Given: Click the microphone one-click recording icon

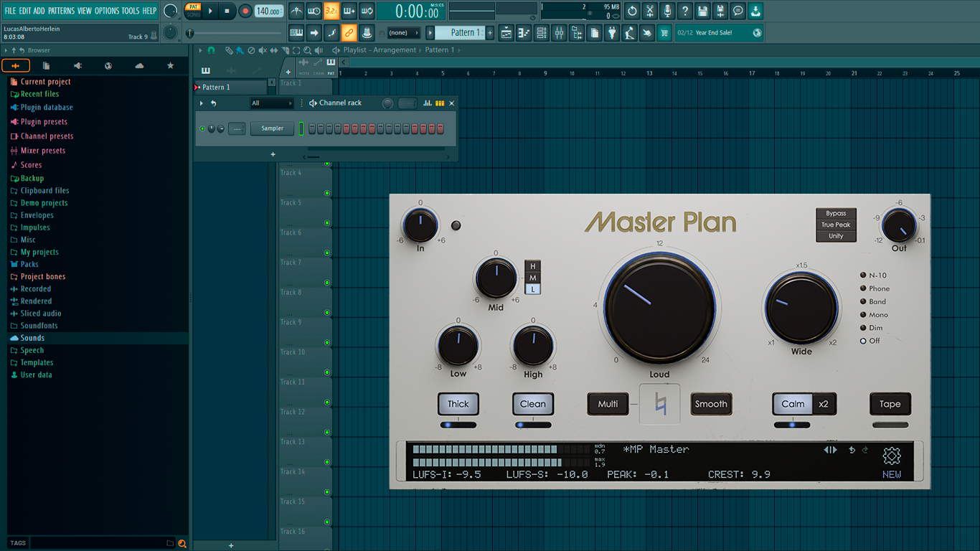Looking at the screenshot, I should point(667,11).
